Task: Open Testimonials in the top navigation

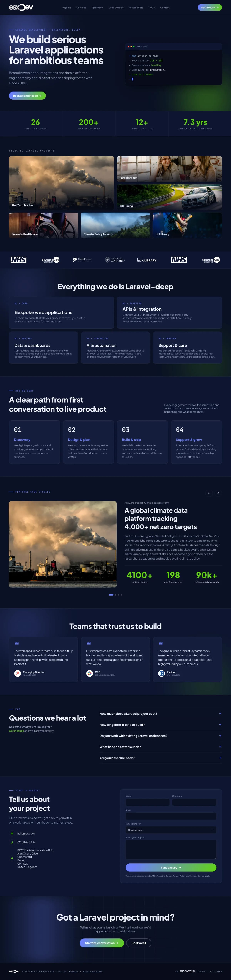Action: tap(136, 8)
